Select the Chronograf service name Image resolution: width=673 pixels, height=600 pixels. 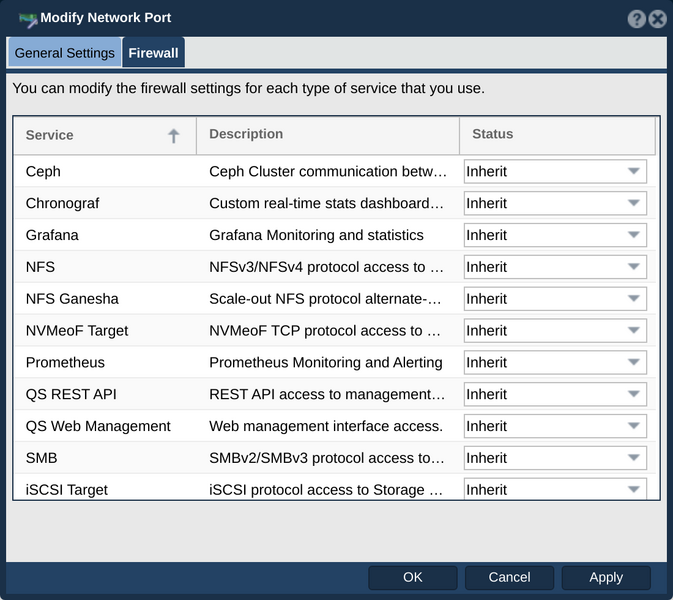(62, 203)
